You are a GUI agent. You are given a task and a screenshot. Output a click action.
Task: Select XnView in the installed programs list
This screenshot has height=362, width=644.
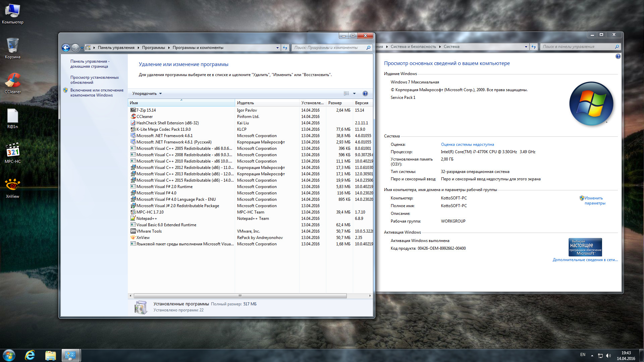(251, 237)
